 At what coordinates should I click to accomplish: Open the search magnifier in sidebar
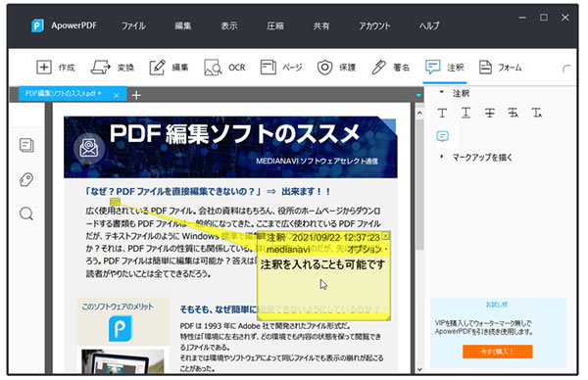26,214
